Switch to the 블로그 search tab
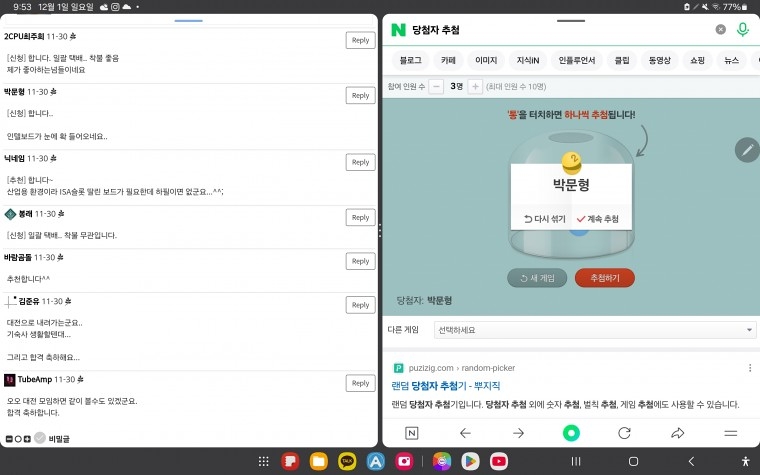The height and width of the screenshot is (475, 760). 410,60
